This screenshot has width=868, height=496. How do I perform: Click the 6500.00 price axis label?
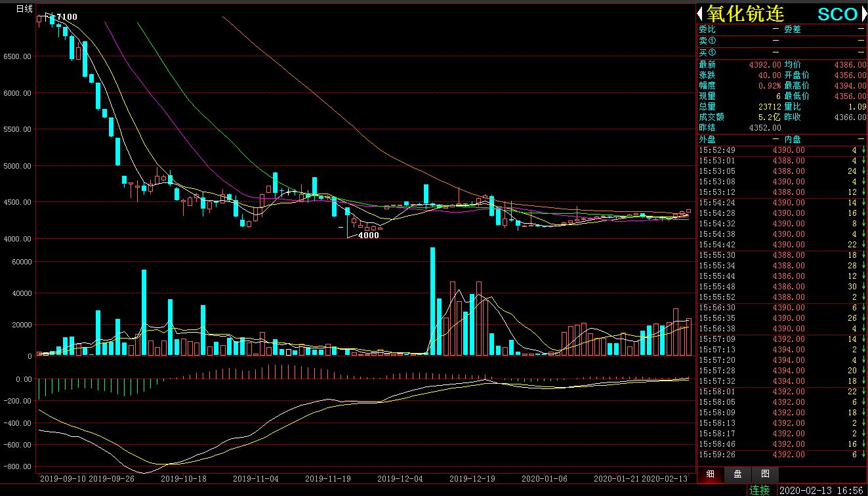[x=18, y=56]
